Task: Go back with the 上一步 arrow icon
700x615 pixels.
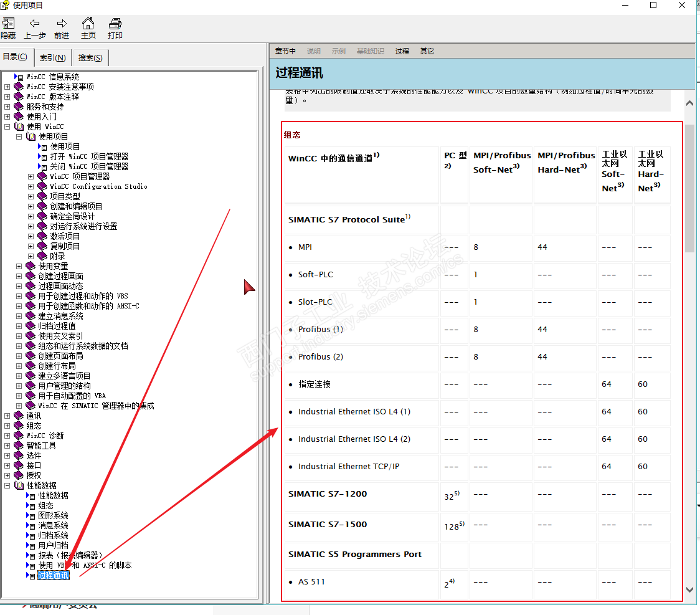Action: (x=34, y=23)
